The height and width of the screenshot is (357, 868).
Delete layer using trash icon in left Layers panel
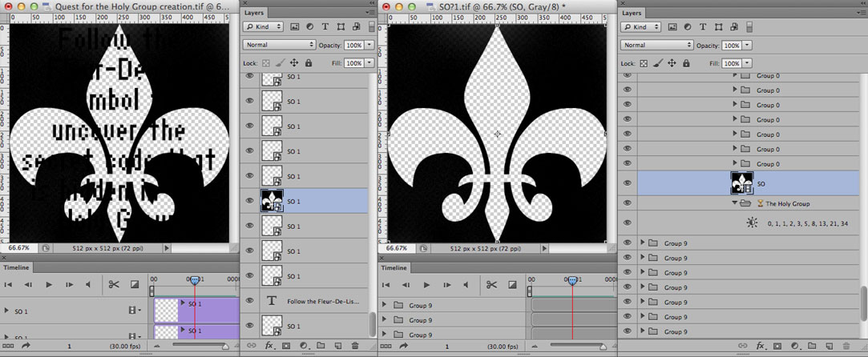click(x=355, y=346)
